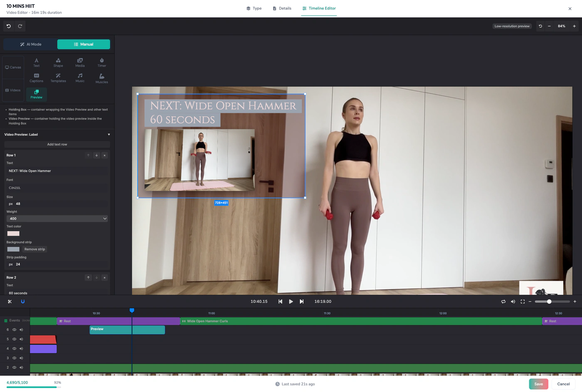This screenshot has width=582, height=392.
Task: Open the Templates tool
Action: 58,78
